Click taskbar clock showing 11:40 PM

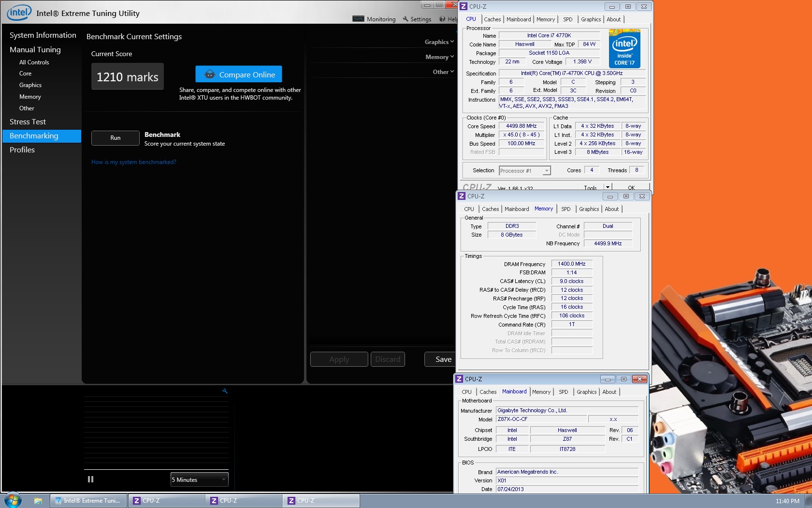787,501
